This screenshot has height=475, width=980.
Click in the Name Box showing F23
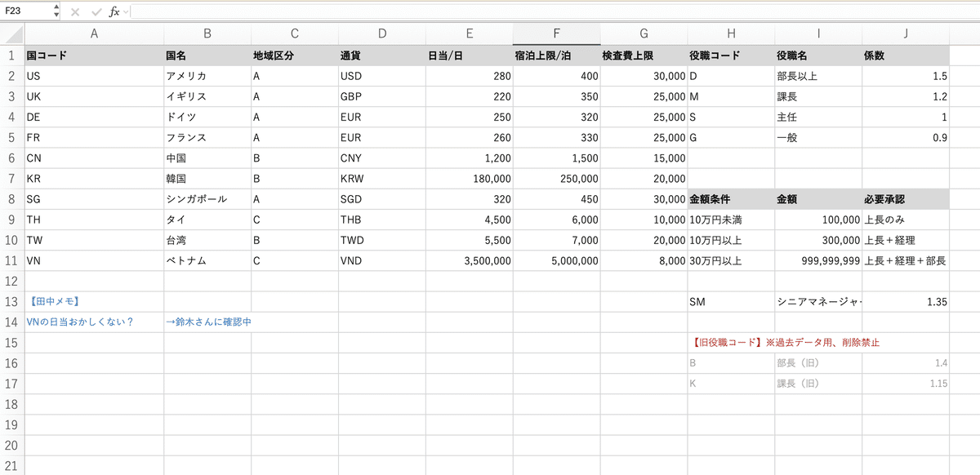click(24, 12)
